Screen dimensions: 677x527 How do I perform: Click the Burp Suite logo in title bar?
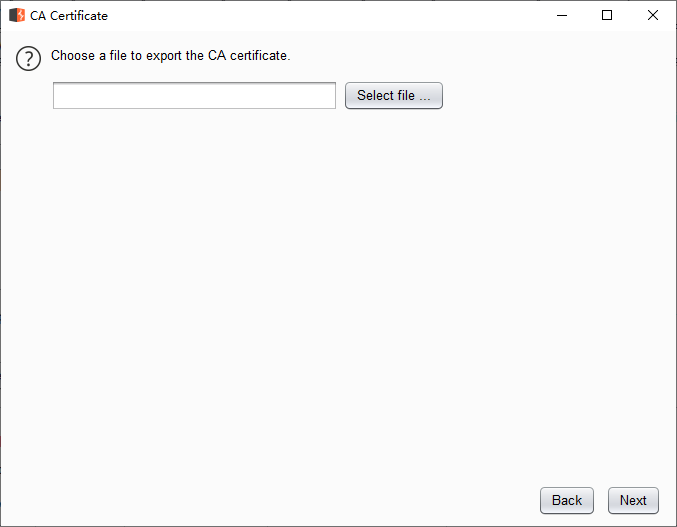17,15
